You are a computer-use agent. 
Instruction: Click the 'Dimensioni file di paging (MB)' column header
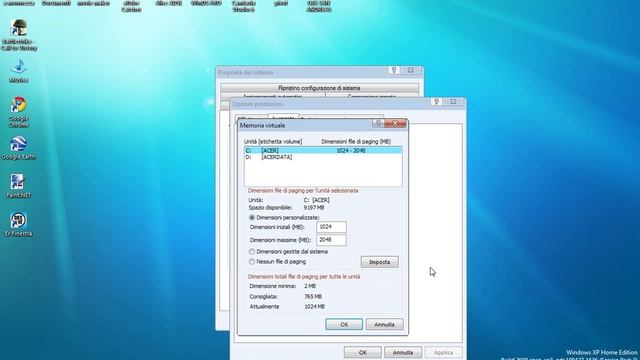click(x=356, y=142)
